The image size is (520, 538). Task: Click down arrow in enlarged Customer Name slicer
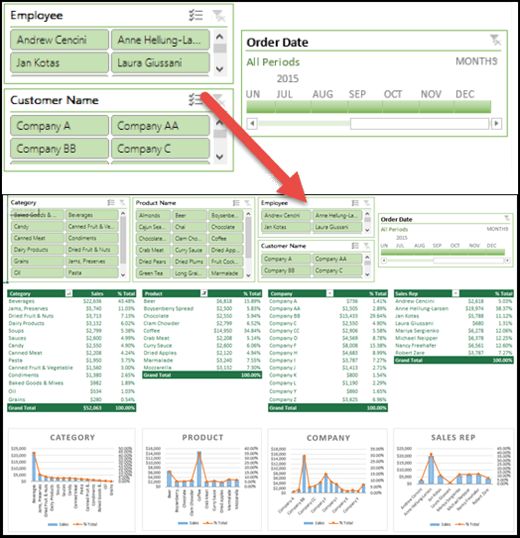tap(220, 157)
